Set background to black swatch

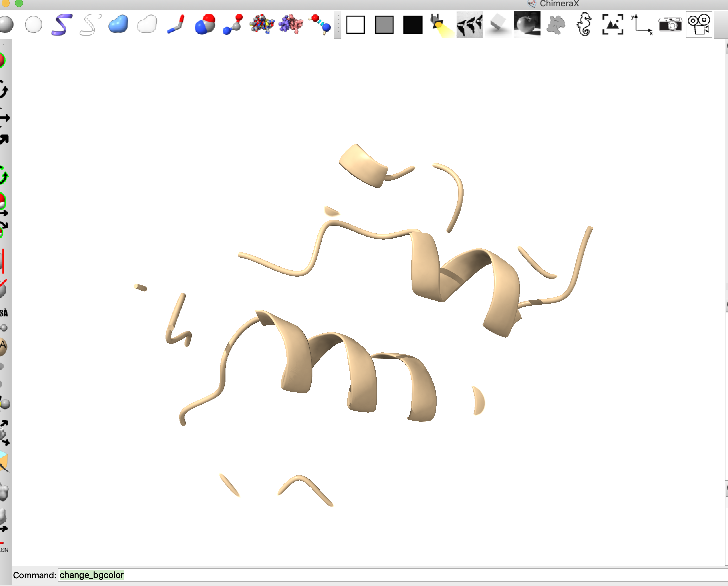tap(413, 25)
